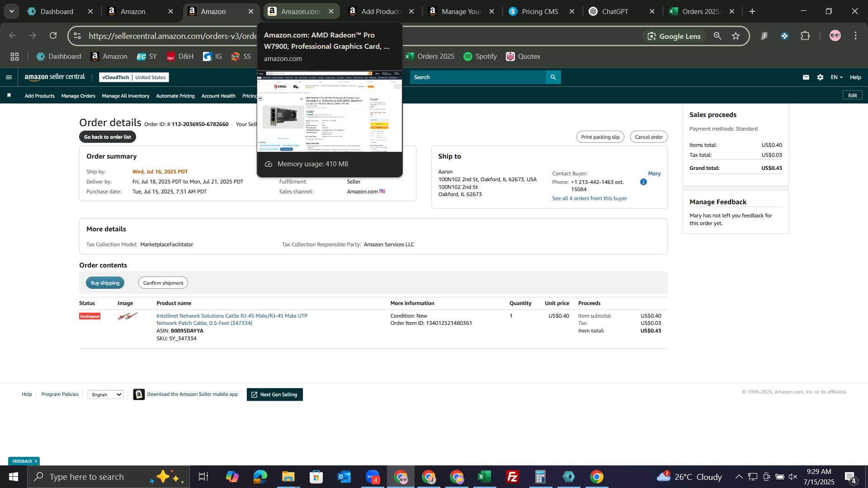
Task: Switch to the ChatGPT tab
Action: click(615, 11)
